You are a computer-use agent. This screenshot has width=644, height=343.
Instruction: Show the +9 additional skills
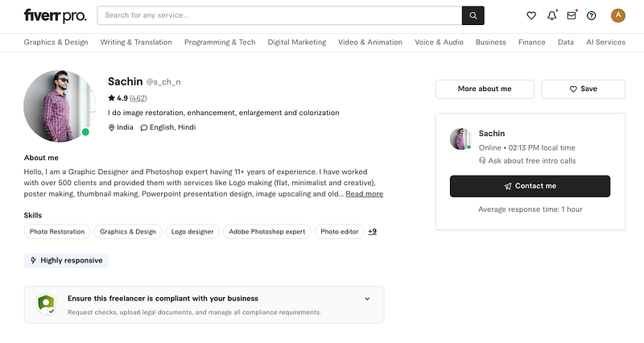(372, 232)
